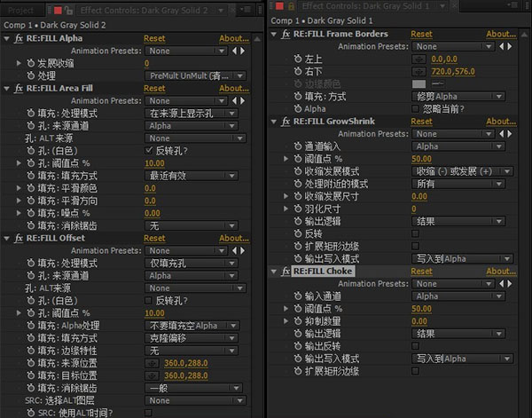Click stopwatch for 填充: 来源位置
The width and height of the screenshot is (532, 418).
pos(31,363)
